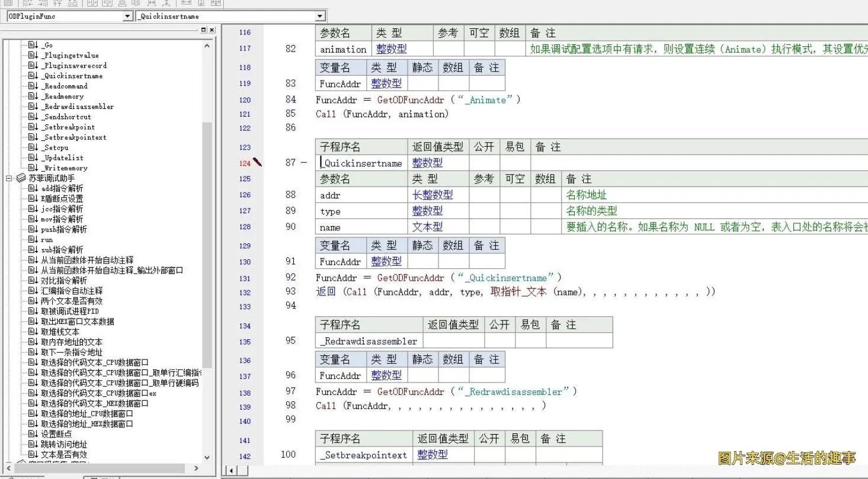Viewport: 868px width, 479px height.
Task: Click the make same size toolbar icon
Action: (x=215, y=4)
